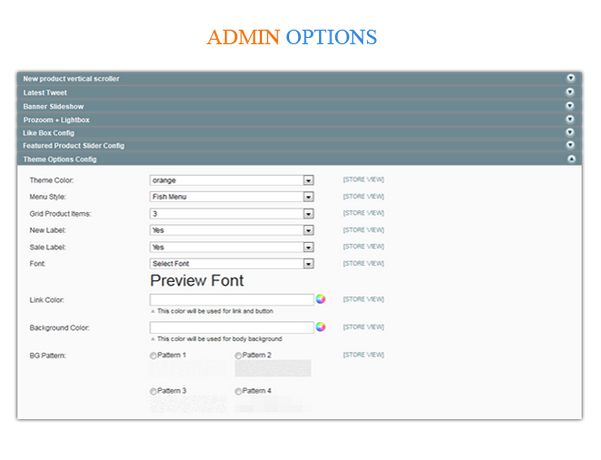
Task: Open the Font selection dropdown
Action: tap(309, 264)
